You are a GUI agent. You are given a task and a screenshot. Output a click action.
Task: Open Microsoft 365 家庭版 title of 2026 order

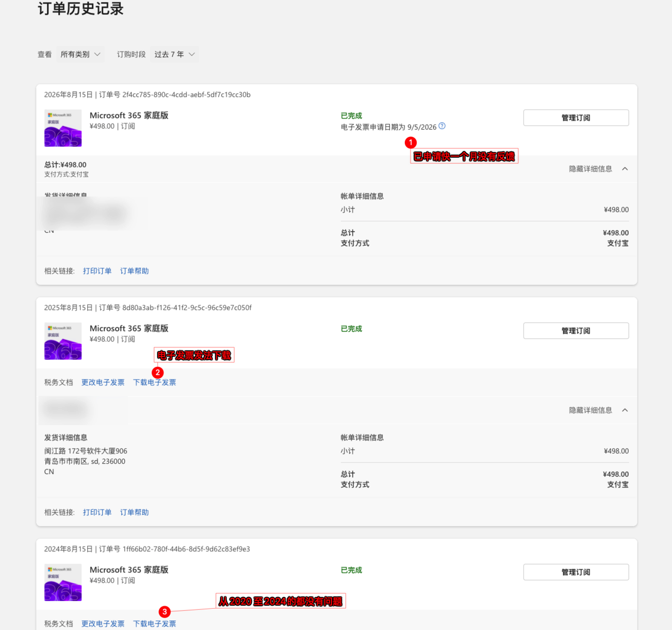click(129, 116)
